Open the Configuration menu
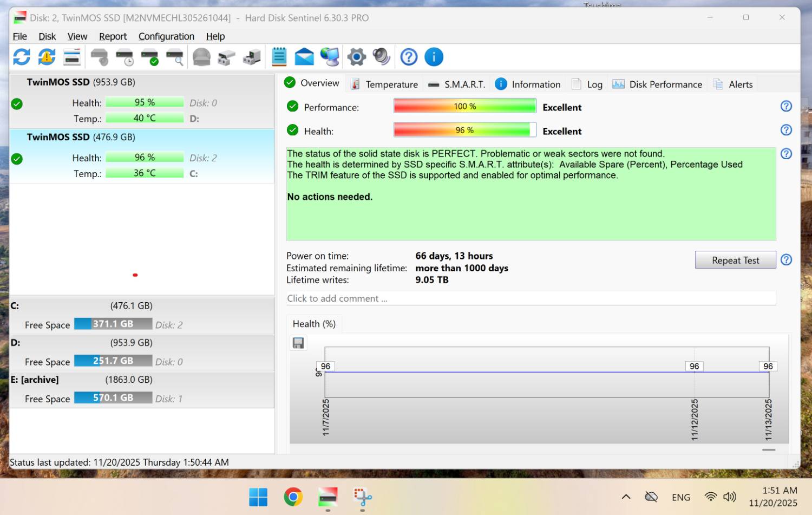Image resolution: width=812 pixels, height=515 pixels. point(166,36)
